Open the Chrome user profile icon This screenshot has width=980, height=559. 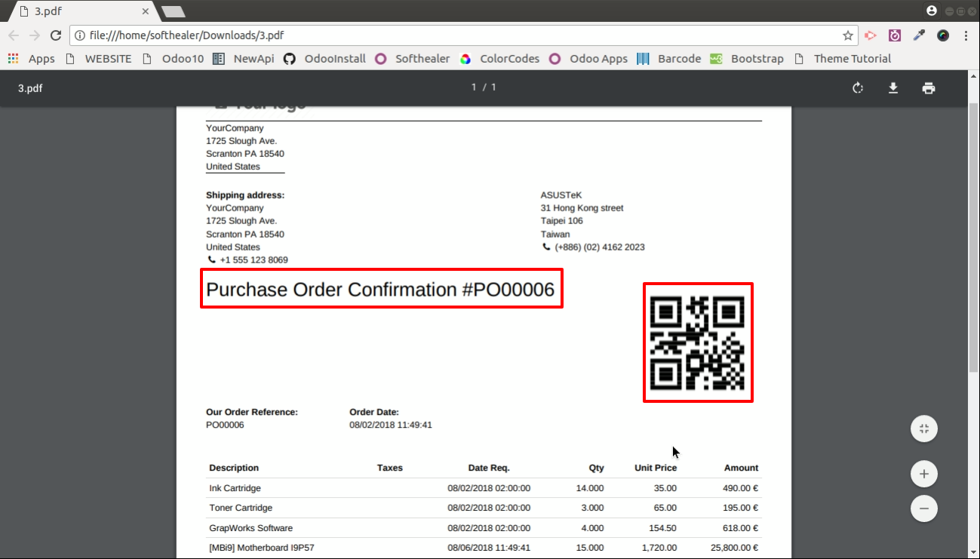[932, 11]
